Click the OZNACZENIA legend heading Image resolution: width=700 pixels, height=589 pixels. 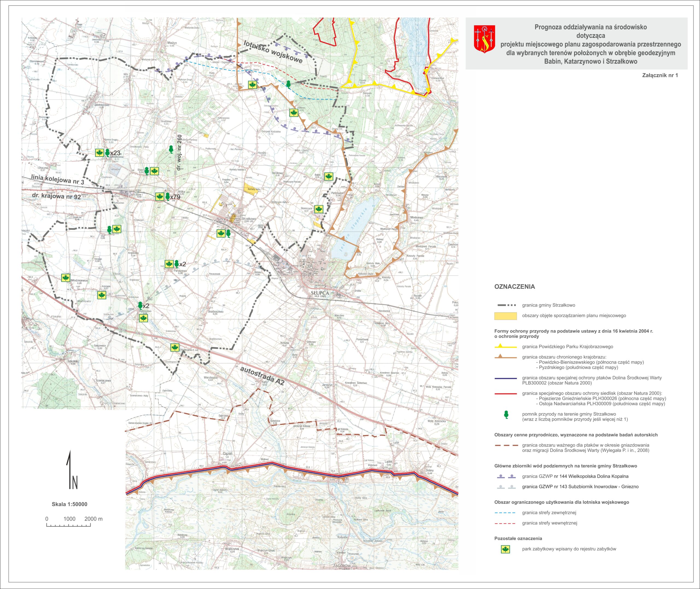tap(515, 287)
